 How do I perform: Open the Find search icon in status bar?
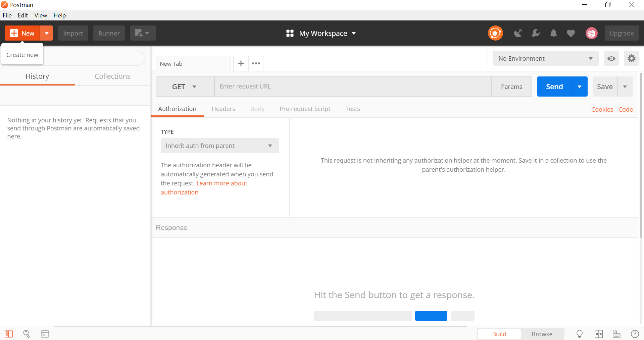coord(27,334)
